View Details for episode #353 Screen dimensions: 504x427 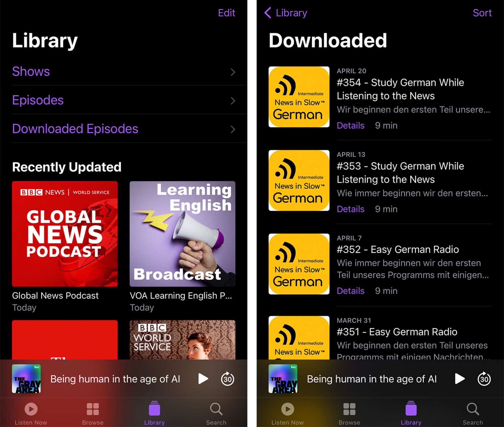point(350,209)
